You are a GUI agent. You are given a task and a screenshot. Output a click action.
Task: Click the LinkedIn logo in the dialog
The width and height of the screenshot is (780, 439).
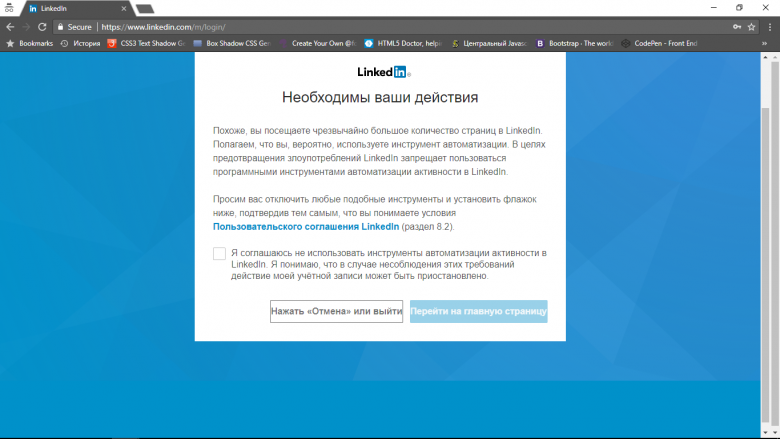coord(384,72)
